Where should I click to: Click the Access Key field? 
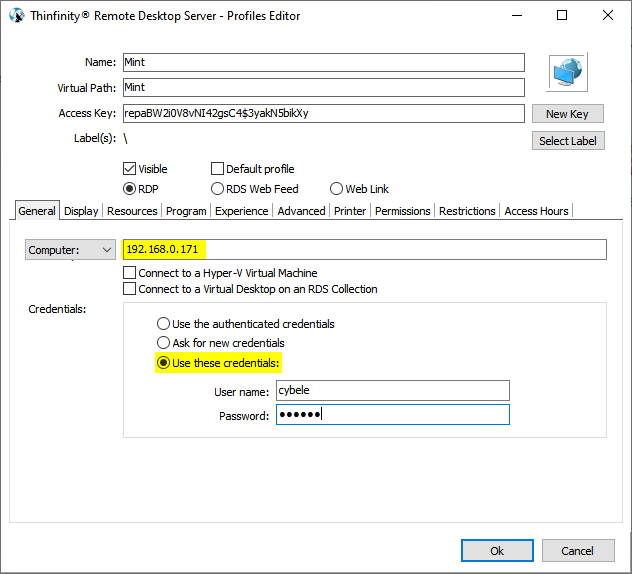point(324,113)
